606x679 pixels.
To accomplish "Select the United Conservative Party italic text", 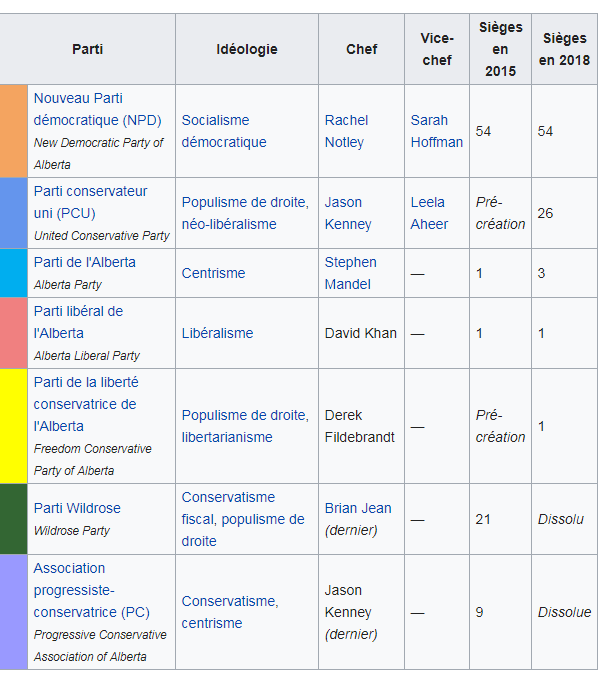I will (102, 236).
